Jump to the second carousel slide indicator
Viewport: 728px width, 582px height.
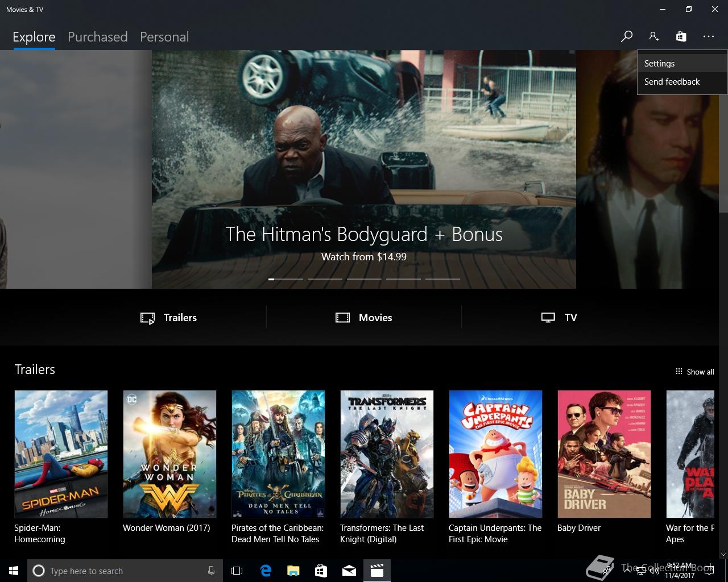coord(325,279)
